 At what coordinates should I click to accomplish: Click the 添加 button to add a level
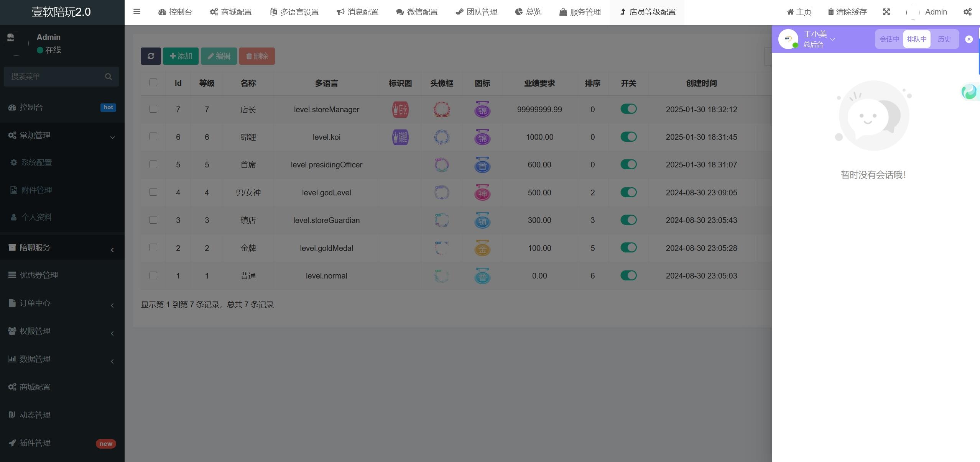coord(180,56)
